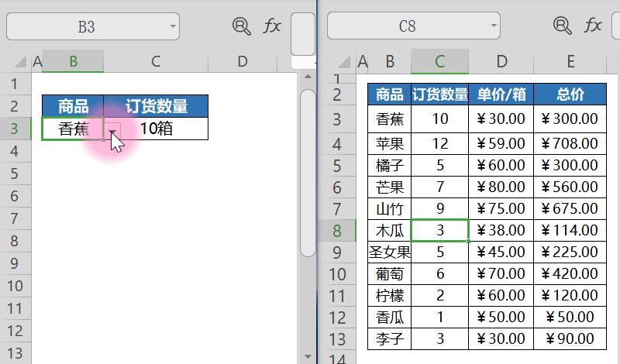Select column B header in right window
This screenshot has height=364, width=620.
coord(390,61)
